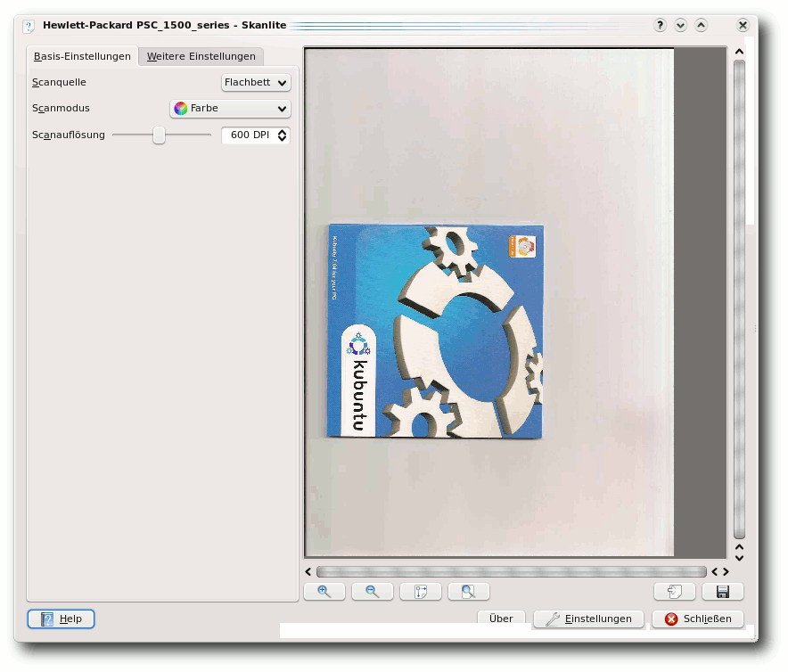Click the zoom to selection button
The height and width of the screenshot is (672, 788).
click(421, 592)
